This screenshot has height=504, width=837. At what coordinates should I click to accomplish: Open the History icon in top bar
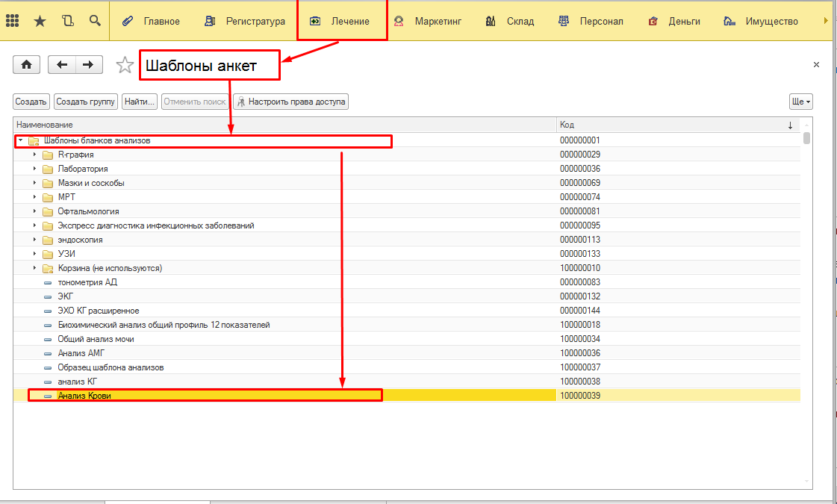(x=68, y=21)
